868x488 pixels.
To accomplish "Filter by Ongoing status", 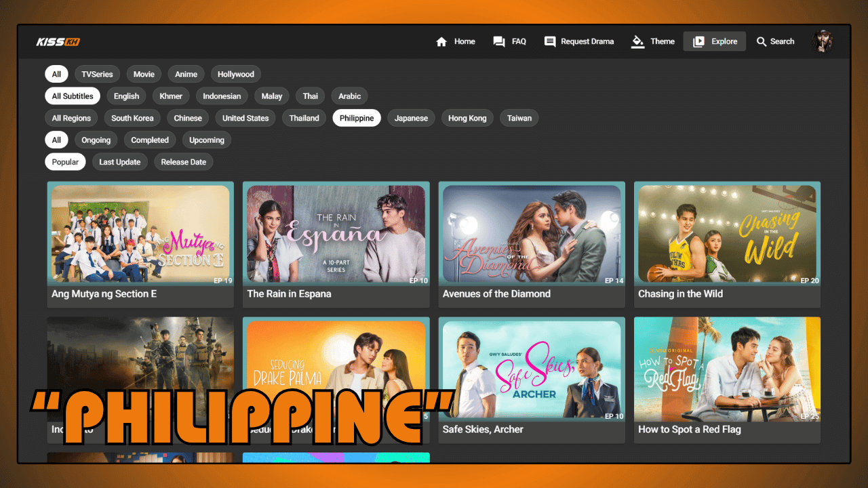I will pyautogui.click(x=96, y=140).
